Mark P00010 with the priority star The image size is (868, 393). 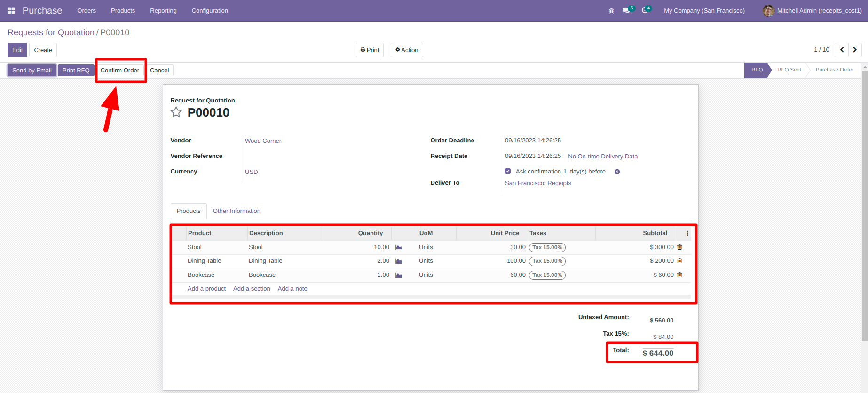[176, 112]
